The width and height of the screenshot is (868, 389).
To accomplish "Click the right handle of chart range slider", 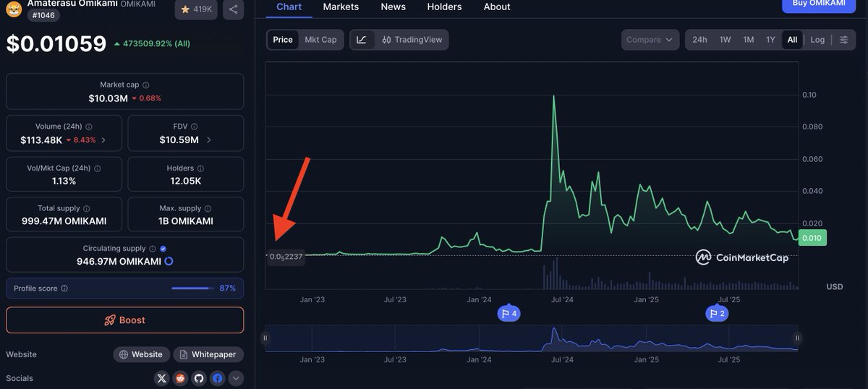I will [798, 338].
